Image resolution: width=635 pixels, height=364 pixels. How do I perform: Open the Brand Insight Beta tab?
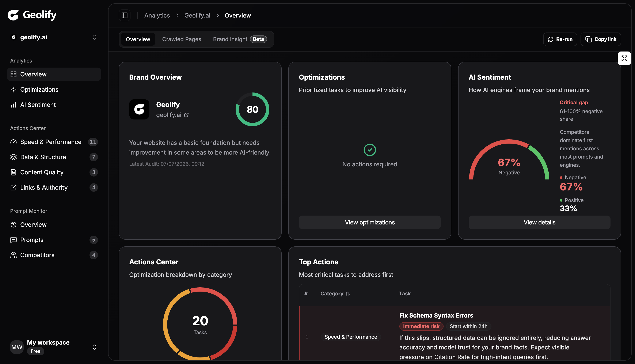tap(240, 39)
